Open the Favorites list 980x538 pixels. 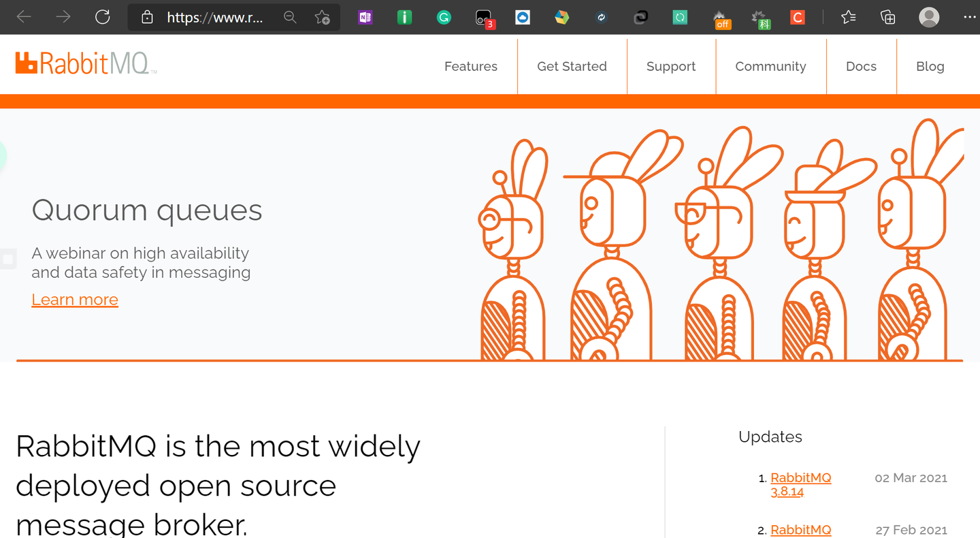tap(848, 17)
